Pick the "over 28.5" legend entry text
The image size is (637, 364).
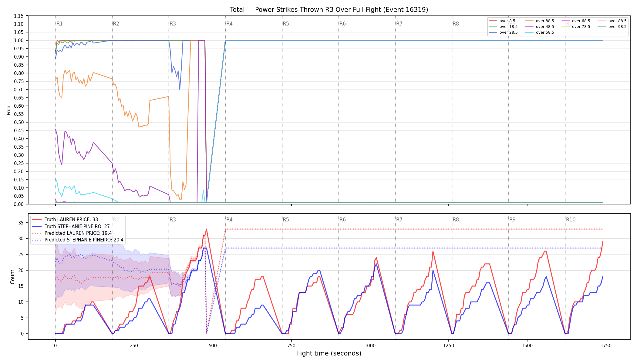pyautogui.click(x=508, y=32)
